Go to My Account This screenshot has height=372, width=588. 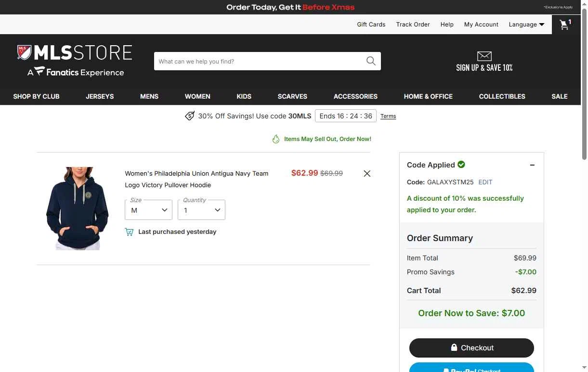tap(481, 25)
